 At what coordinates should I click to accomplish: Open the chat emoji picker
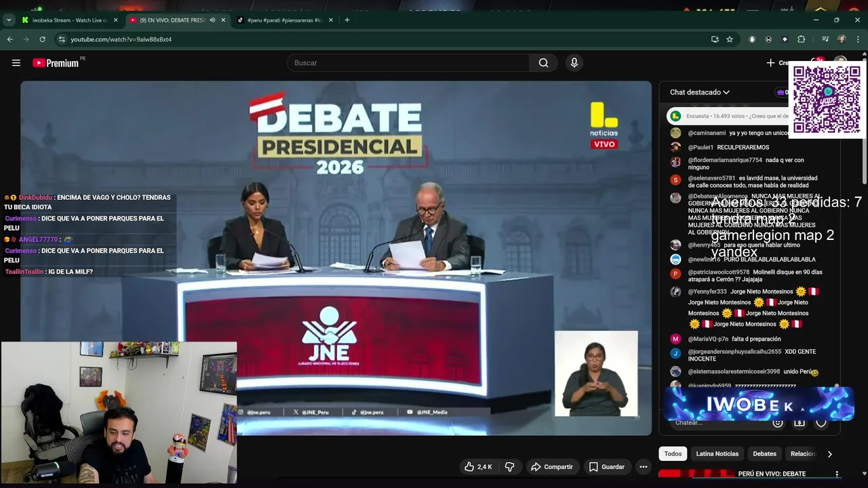(x=778, y=422)
